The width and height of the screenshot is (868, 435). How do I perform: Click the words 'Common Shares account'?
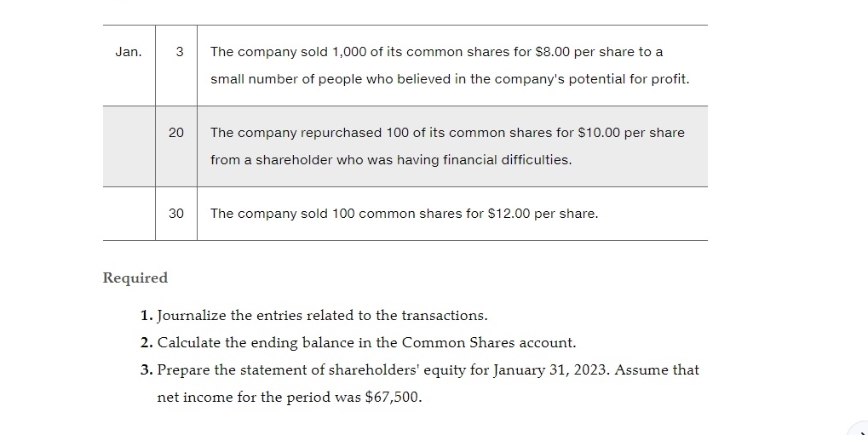pos(488,342)
